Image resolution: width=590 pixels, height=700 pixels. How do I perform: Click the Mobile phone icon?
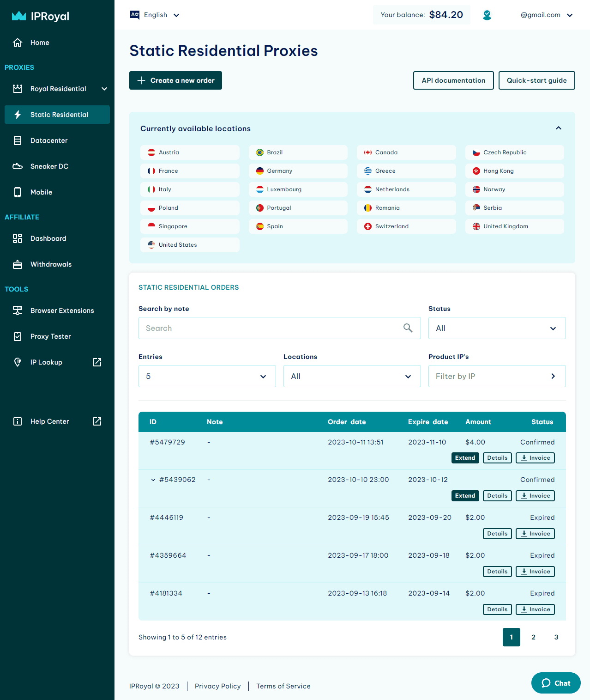pos(18,192)
